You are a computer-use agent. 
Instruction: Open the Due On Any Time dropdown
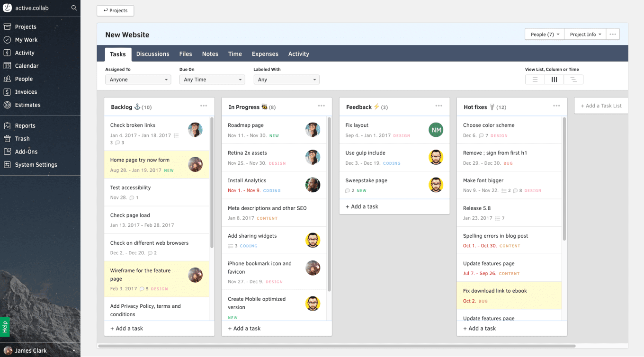click(212, 80)
